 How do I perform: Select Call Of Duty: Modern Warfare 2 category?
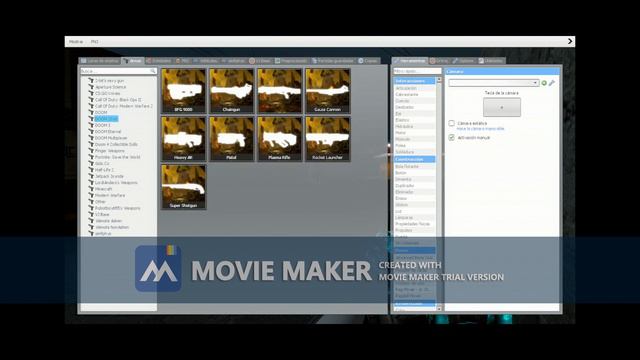click(x=124, y=106)
